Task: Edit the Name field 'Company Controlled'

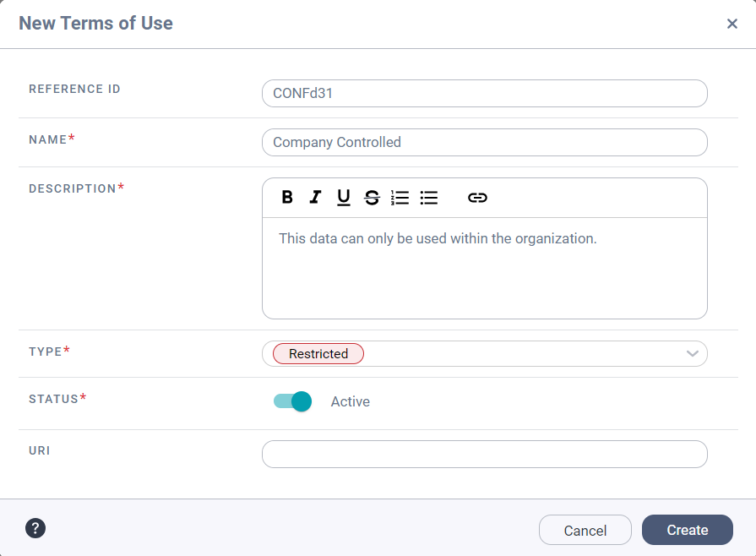Action: (x=485, y=142)
